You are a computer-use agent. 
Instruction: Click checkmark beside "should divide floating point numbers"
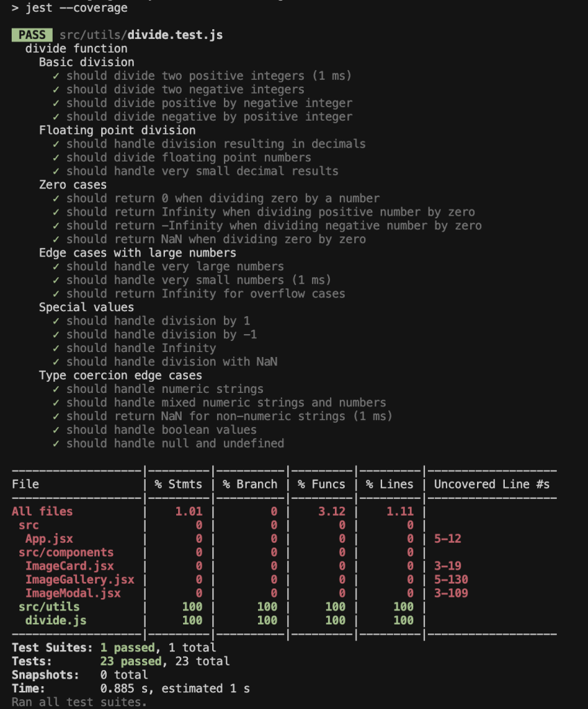55,157
